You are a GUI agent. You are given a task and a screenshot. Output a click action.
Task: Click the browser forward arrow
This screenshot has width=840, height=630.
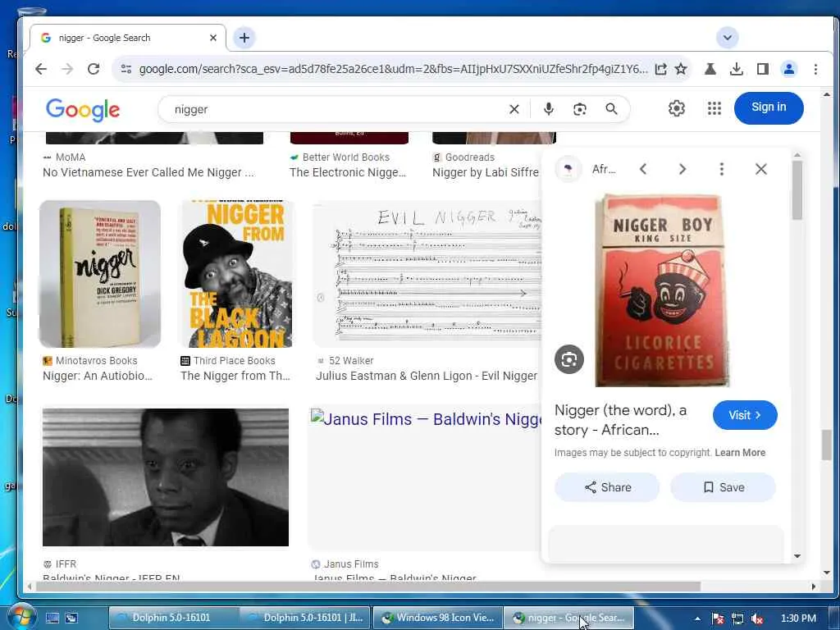click(x=67, y=69)
